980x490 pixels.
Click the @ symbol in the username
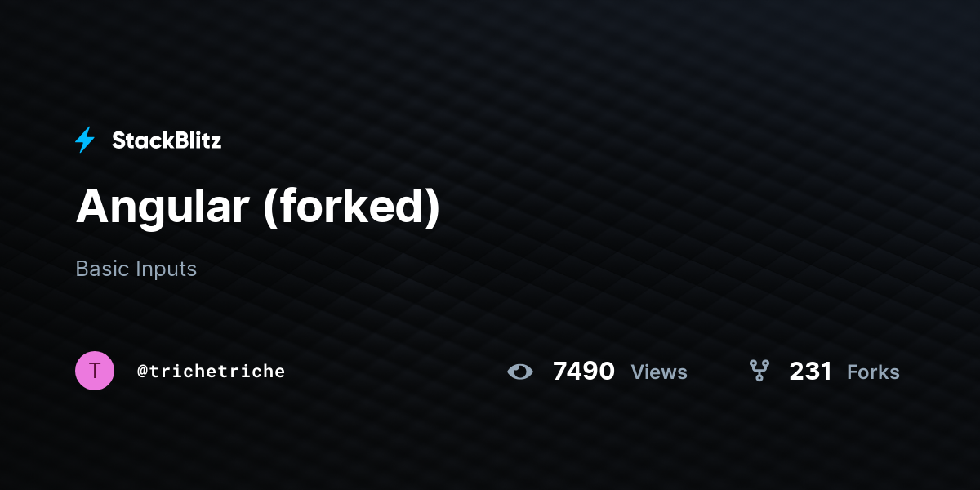point(142,372)
